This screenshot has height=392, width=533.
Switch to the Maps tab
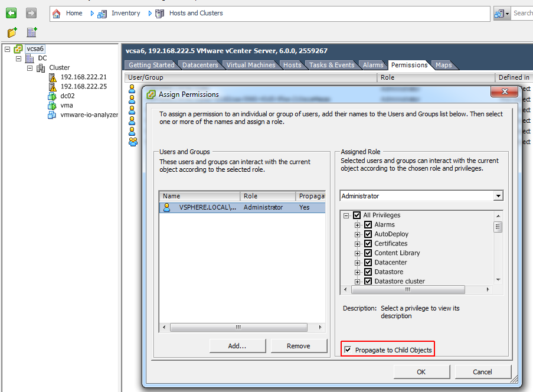point(444,65)
